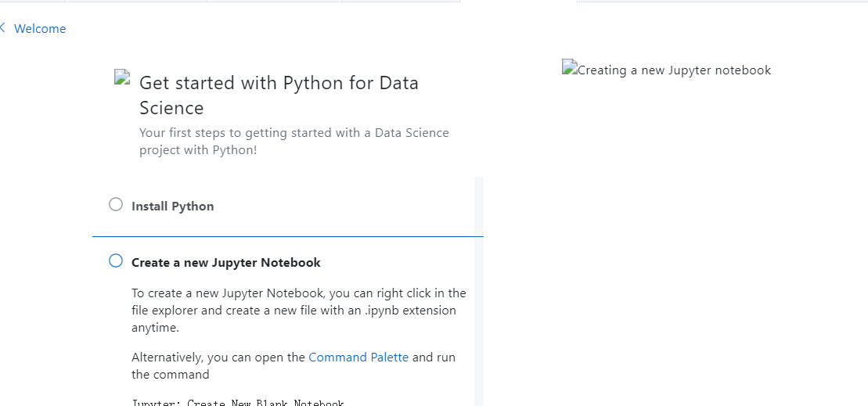Click the 'Alternatively, you can open the' text
Image resolution: width=868 pixels, height=406 pixels.
[218, 357]
